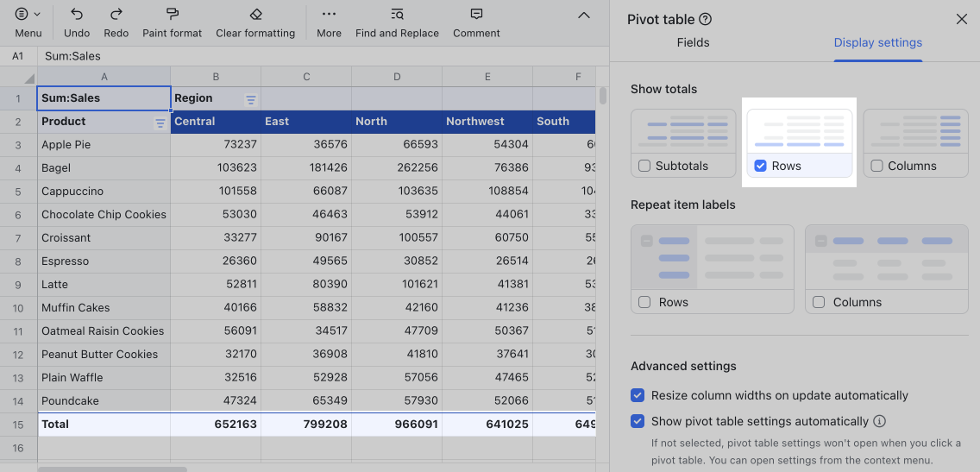Click the Undo icon in toolbar
The image size is (980, 472).
(x=77, y=15)
